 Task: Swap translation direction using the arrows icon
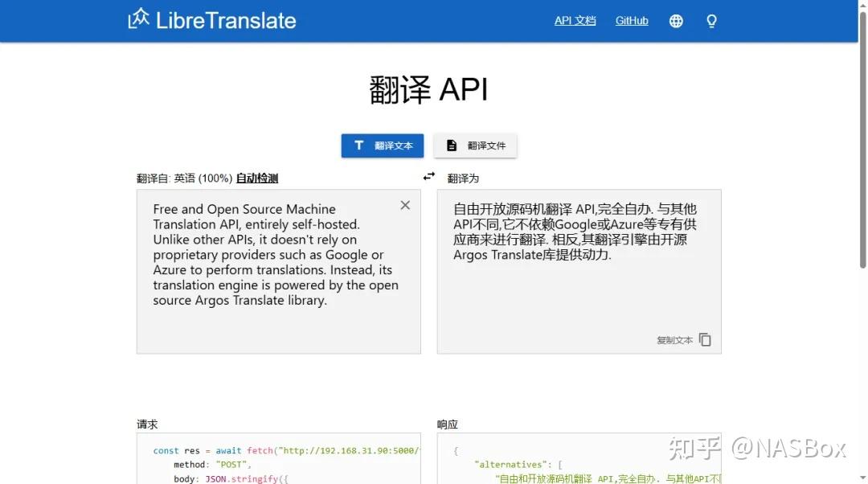pos(428,176)
